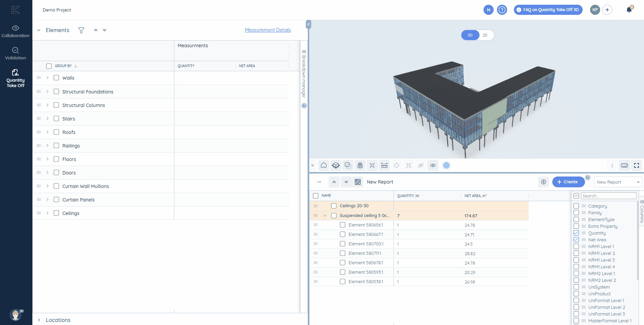Click the info 'i' icon in viewer toolbar

tap(612, 165)
